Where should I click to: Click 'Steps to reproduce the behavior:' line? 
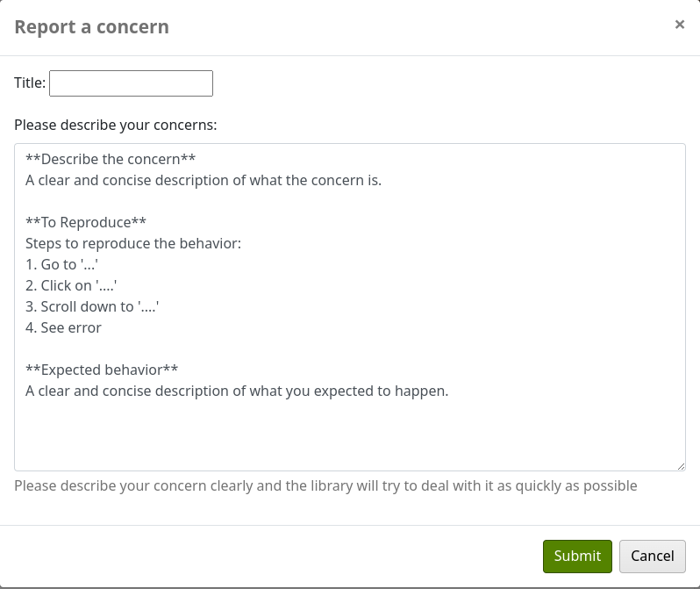point(132,243)
